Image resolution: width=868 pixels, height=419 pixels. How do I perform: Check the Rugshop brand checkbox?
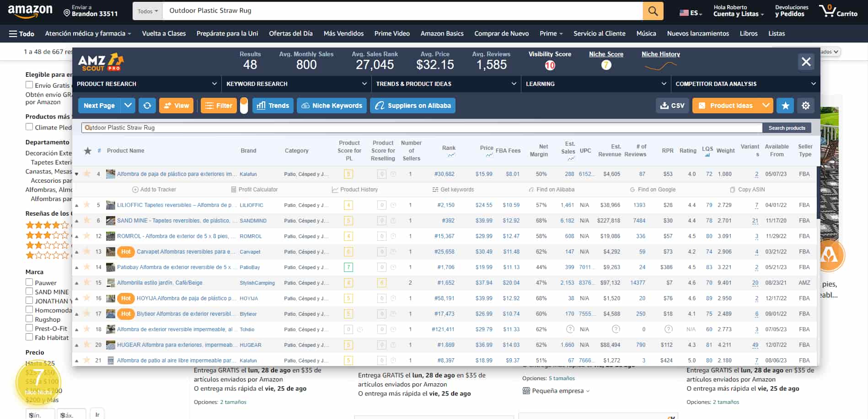click(29, 319)
